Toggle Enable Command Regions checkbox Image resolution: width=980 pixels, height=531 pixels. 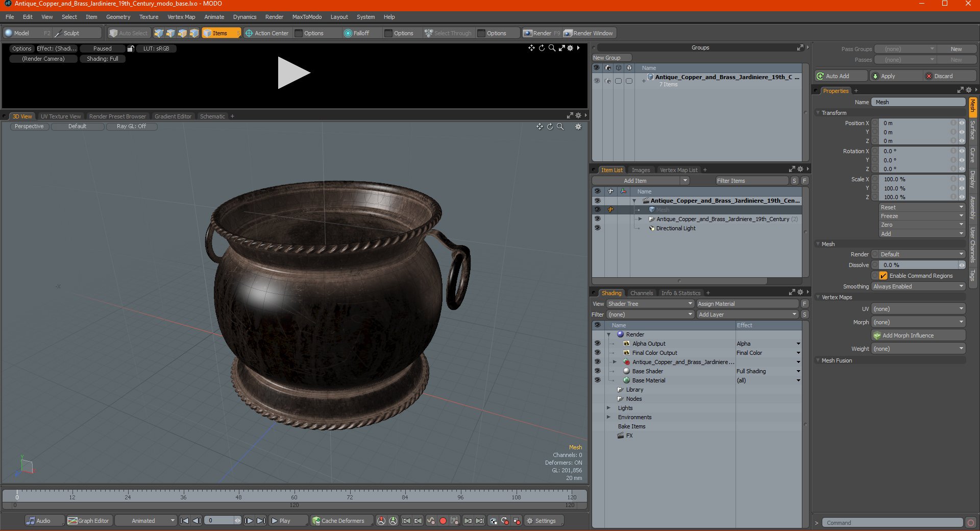(884, 276)
